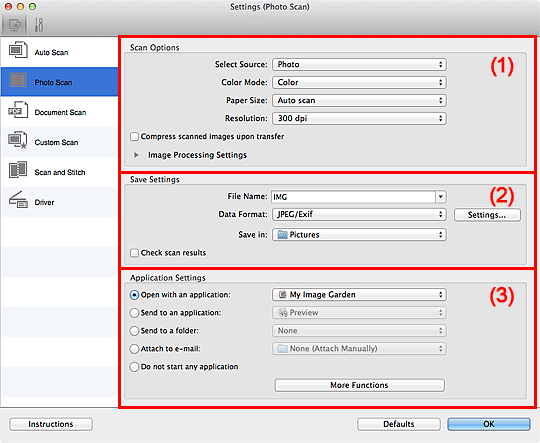Click the Defaults button
Image resolution: width=540 pixels, height=443 pixels.
pyautogui.click(x=399, y=424)
